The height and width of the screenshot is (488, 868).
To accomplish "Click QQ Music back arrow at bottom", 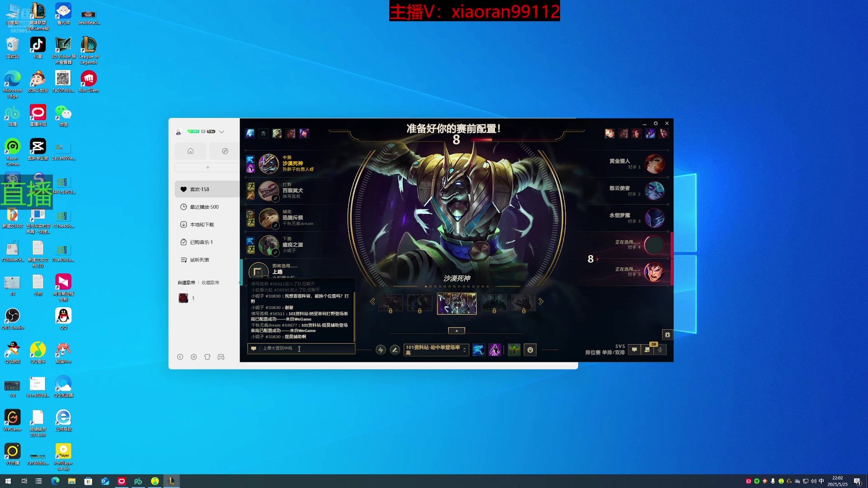I will click(180, 357).
